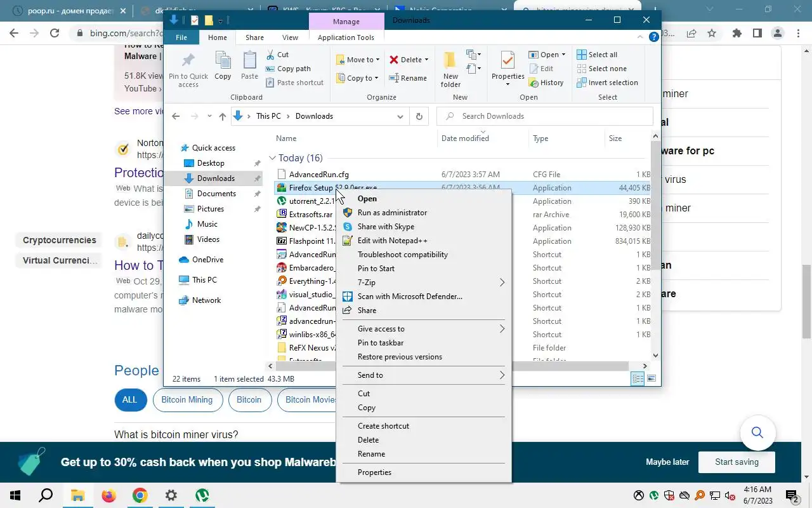This screenshot has width=812, height=508.
Task: Select Network in navigation pane
Action: point(206,300)
